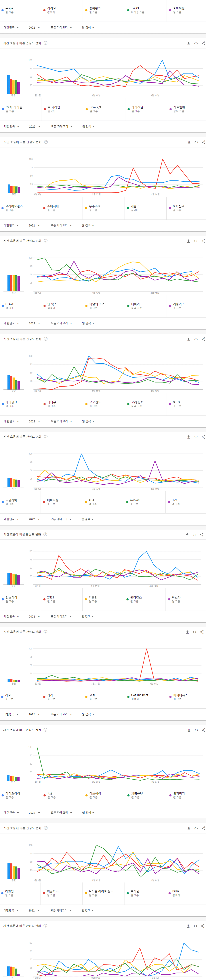This screenshot has width=206, height=980.
Task: Open 웹 검색 dropdown below the 블랙핑크 row
Action: click(88, 28)
